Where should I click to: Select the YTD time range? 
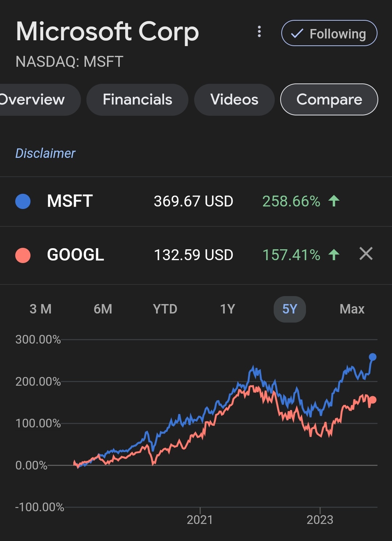[x=165, y=309]
